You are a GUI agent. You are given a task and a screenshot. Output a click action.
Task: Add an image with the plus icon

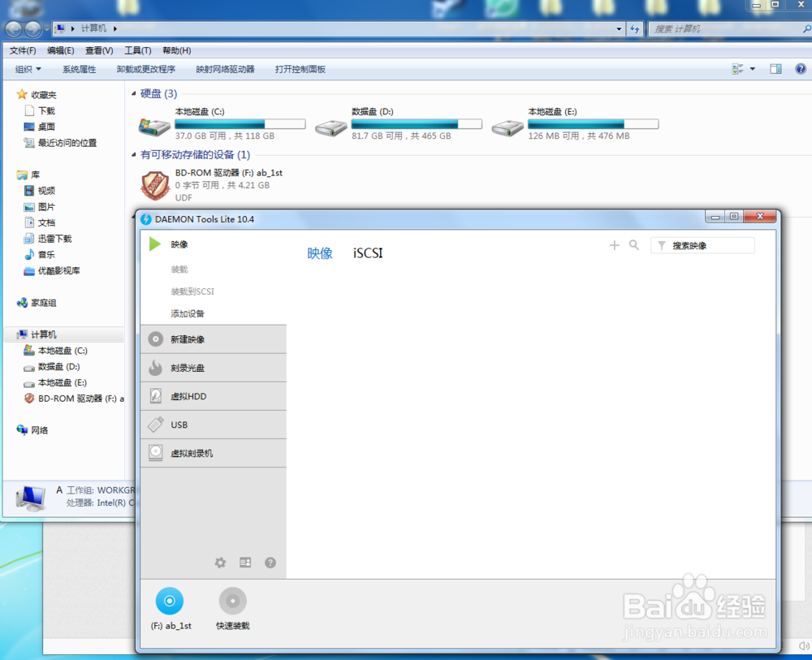coord(614,245)
